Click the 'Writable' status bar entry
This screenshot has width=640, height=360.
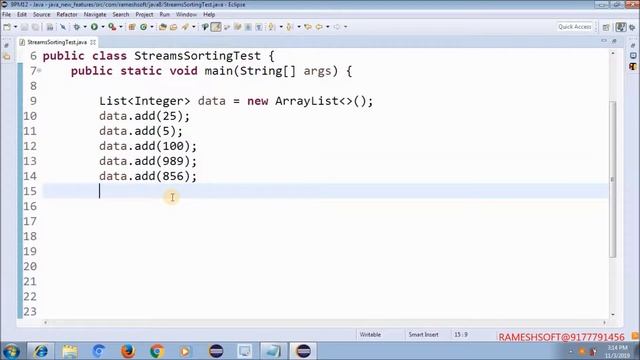coord(370,335)
